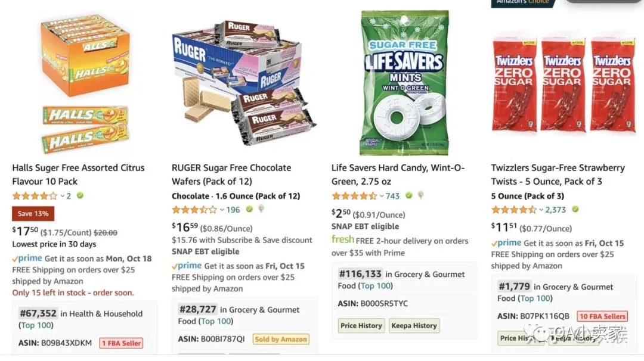
Task: Open RUGER Sugar Free Chocolate Wafers title
Action: coord(231,175)
